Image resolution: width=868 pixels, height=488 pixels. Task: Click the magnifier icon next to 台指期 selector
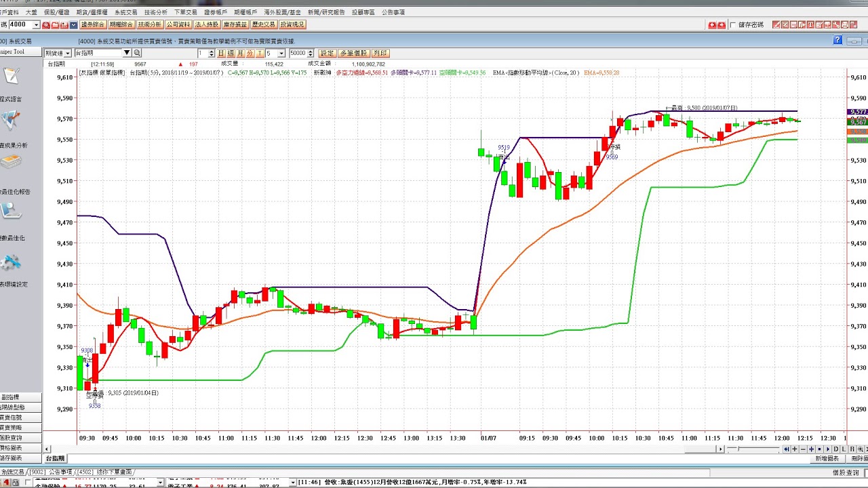(x=136, y=52)
